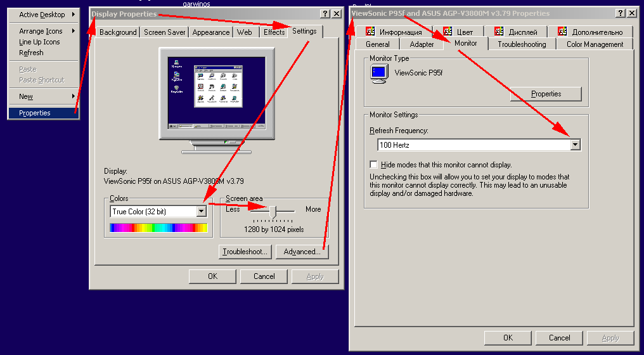Screen dimensions: 644x355
Task: Click the ViewSonic P95f monitor type icon
Action: point(378,74)
